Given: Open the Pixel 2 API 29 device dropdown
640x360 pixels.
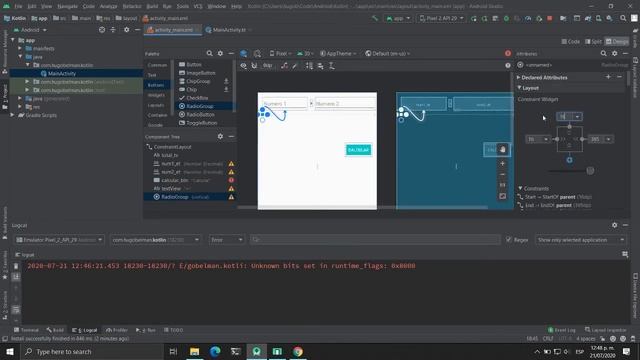Looking at the screenshot, I should click(441, 18).
